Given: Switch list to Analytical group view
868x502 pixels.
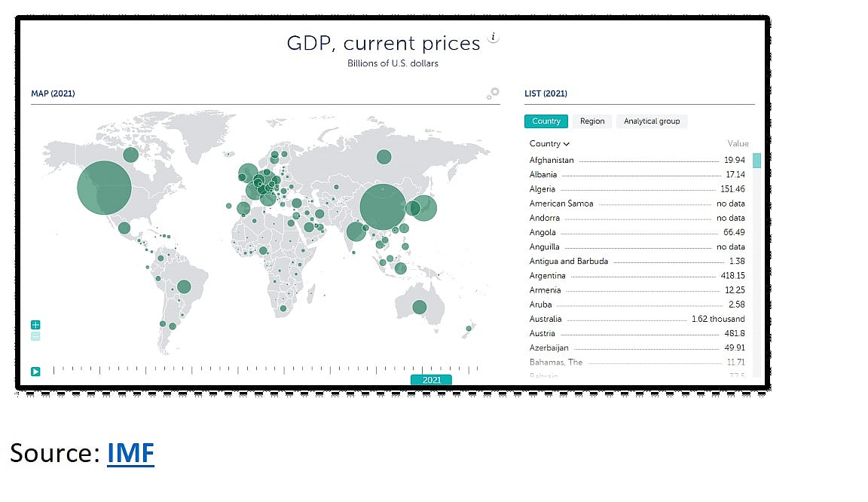Looking at the screenshot, I should click(652, 121).
